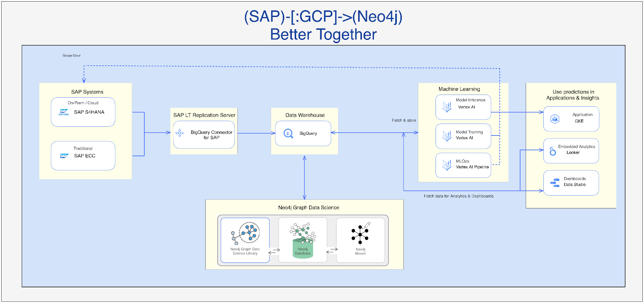644x303 pixels.
Task: Click the Data Warehouse heading
Action: point(305,115)
